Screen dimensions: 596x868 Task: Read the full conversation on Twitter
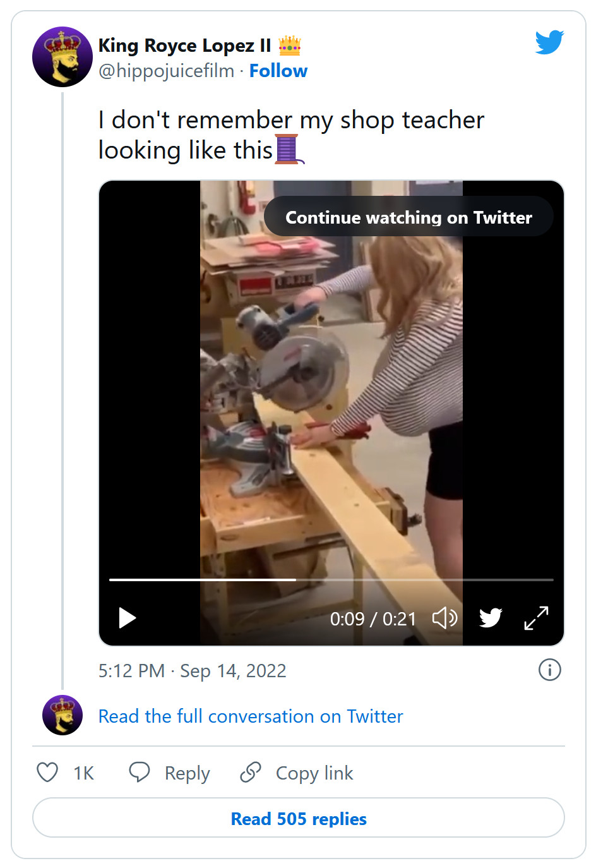tap(250, 716)
